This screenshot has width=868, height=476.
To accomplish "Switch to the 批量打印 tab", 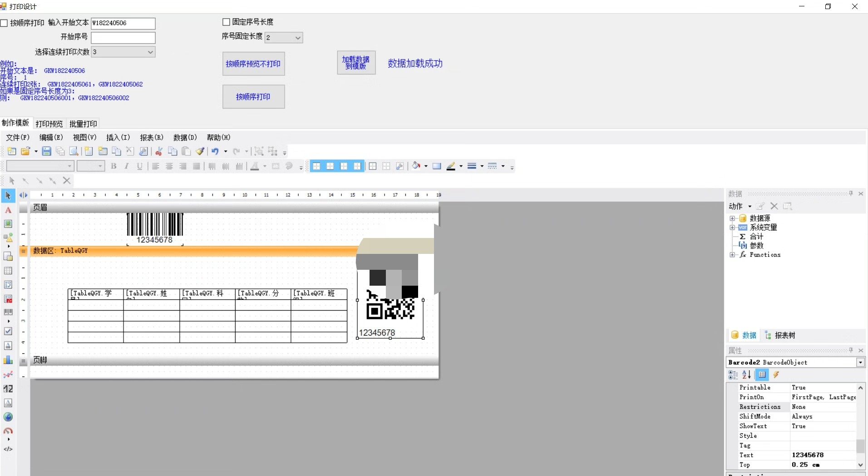I will point(83,124).
